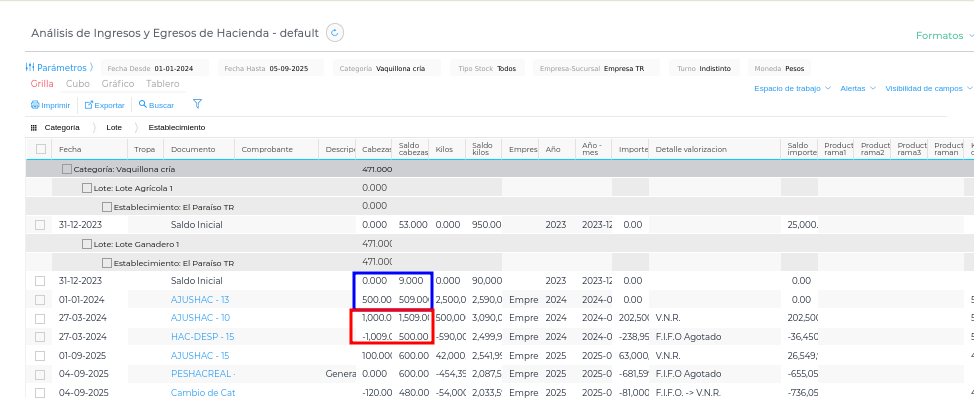
Task: Check the Categoría: Vaquillona cría group checkbox
Action: 66,169
